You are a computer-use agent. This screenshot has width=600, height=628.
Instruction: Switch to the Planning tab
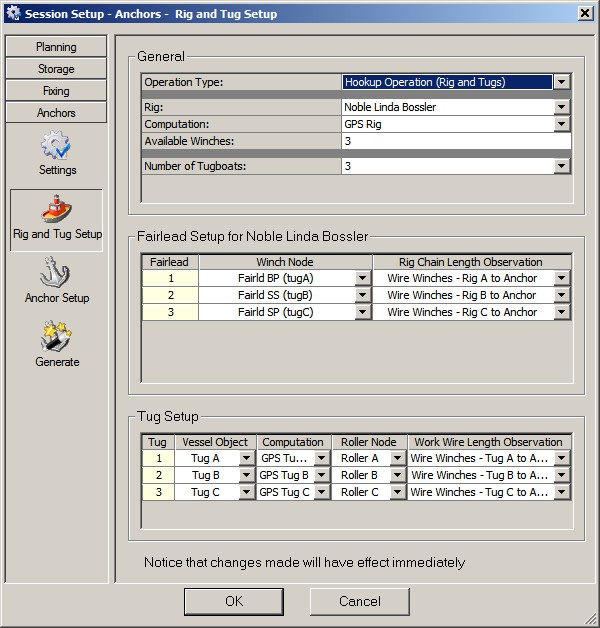tap(56, 47)
